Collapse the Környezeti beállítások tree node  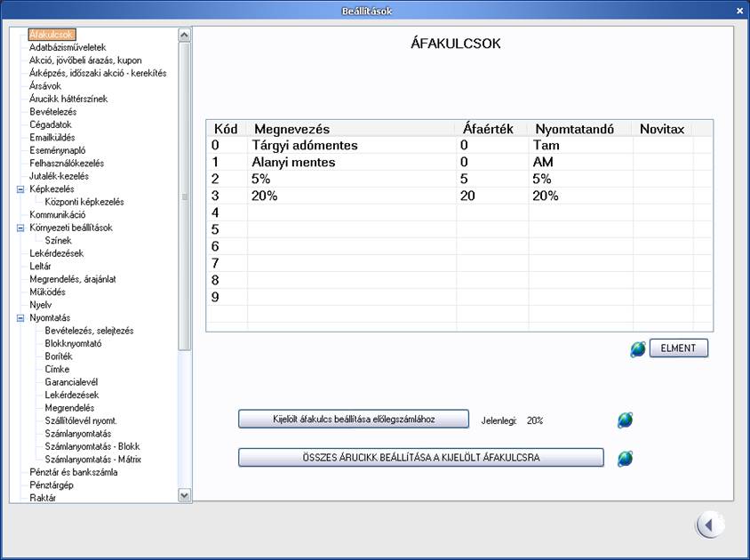[x=20, y=228]
